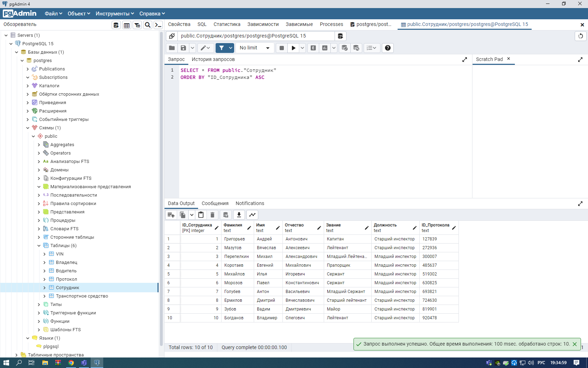Collapse the Таблицы (6) tree node

39,246
